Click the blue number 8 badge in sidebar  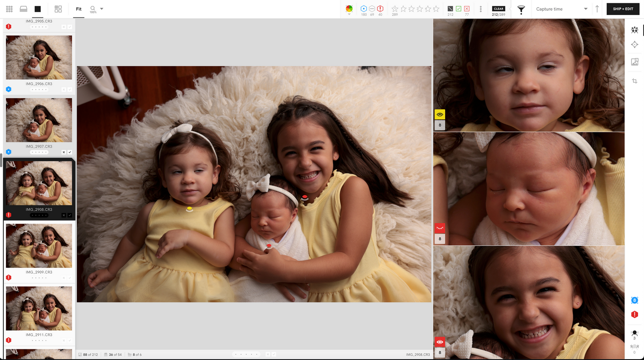tap(635, 300)
